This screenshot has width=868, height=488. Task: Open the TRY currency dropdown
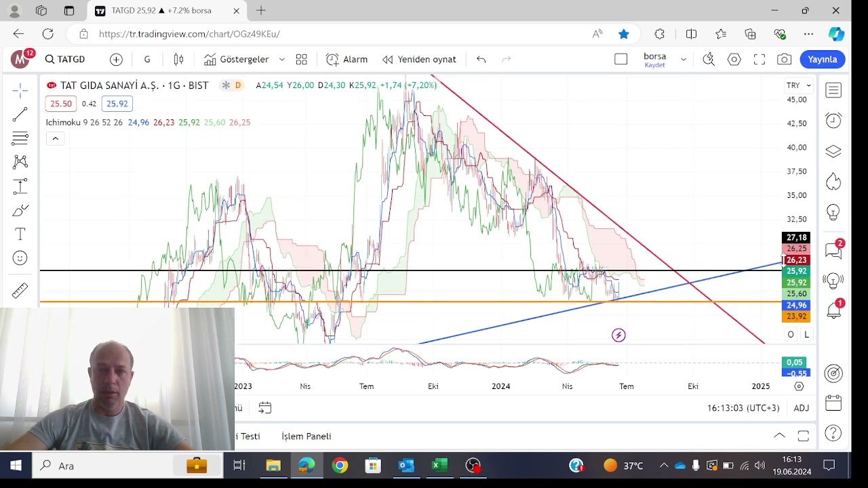click(x=798, y=85)
